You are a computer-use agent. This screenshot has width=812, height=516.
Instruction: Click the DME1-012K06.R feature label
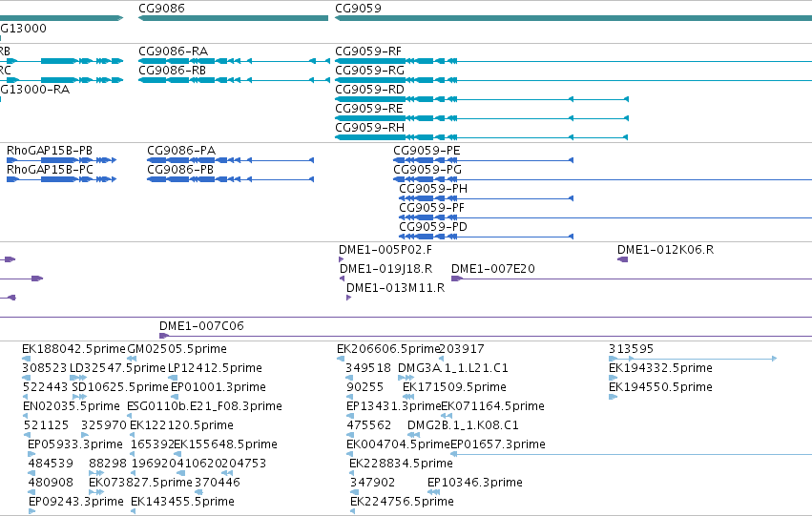[665, 250]
